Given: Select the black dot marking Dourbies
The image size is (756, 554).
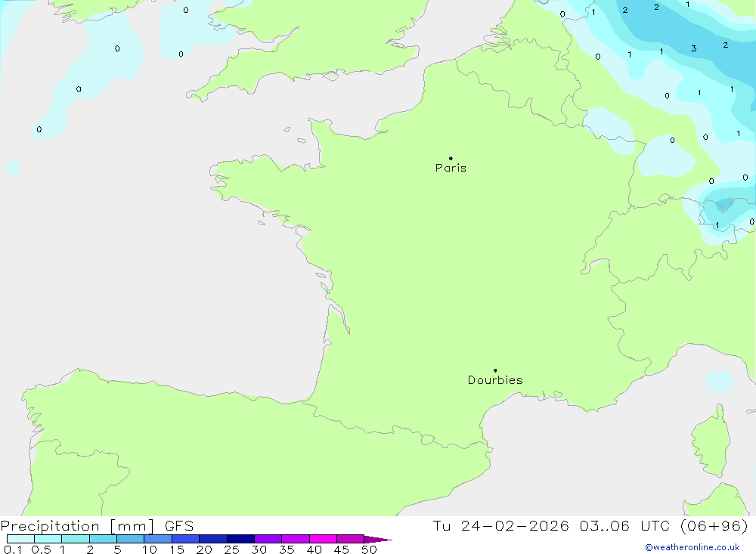Looking at the screenshot, I should (495, 370).
